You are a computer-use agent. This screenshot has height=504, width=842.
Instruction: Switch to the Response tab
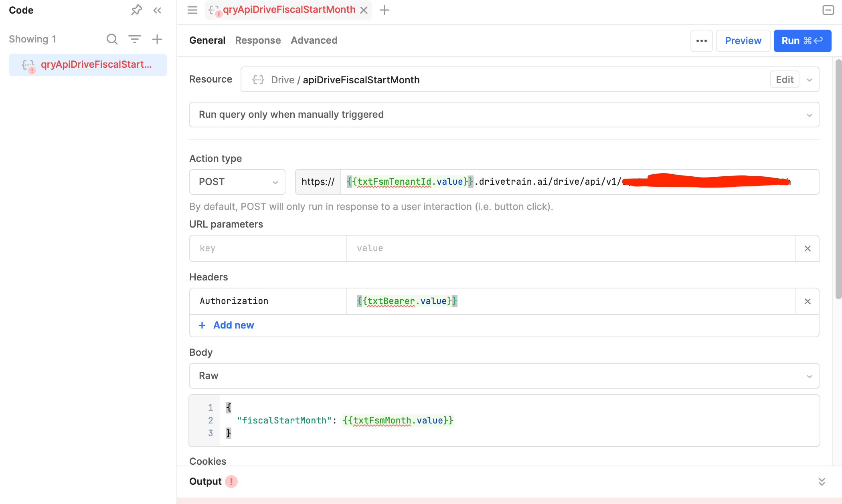coord(258,40)
